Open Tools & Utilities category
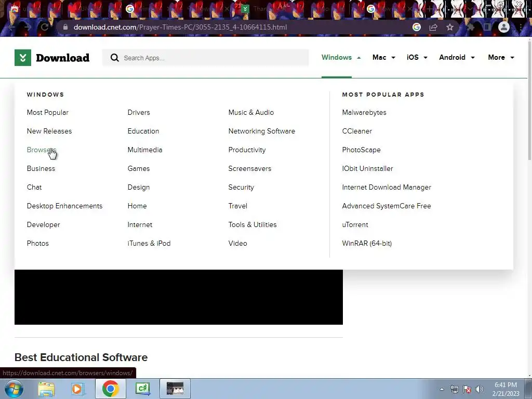The height and width of the screenshot is (399, 532). (x=252, y=224)
